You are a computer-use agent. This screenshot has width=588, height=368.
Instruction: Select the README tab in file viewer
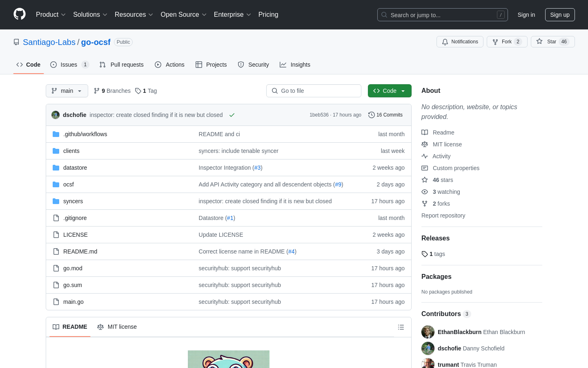70,327
